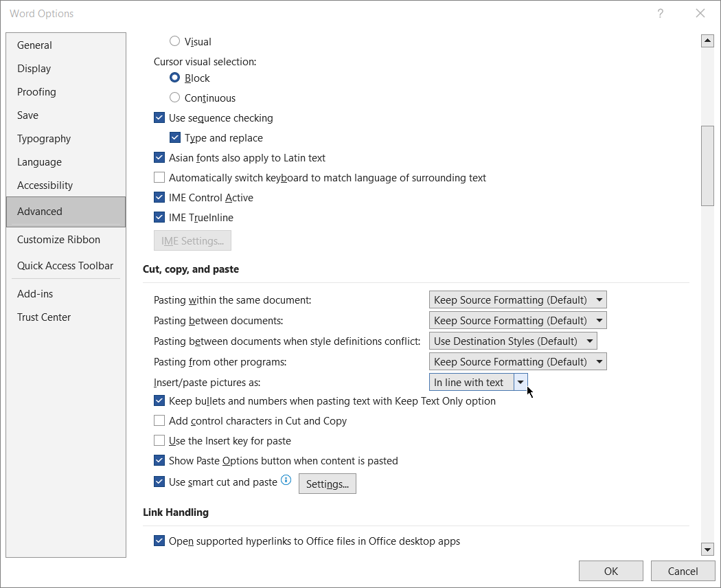Viewport: 721px width, 588px height.
Task: Open Quick Access Toolbar category
Action: pyautogui.click(x=66, y=266)
